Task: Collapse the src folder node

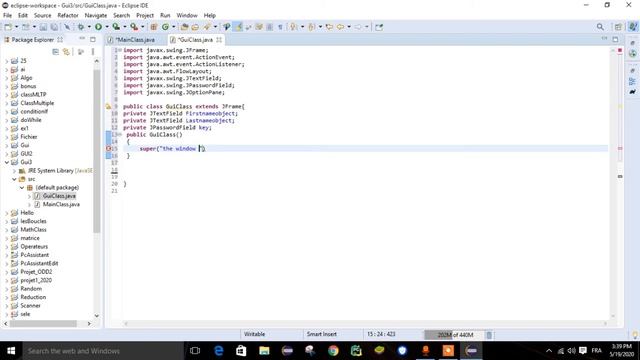Action: (x=14, y=179)
